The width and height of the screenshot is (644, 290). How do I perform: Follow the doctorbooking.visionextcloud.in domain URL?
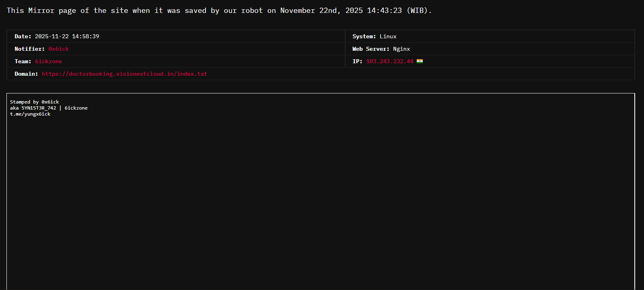(124, 74)
